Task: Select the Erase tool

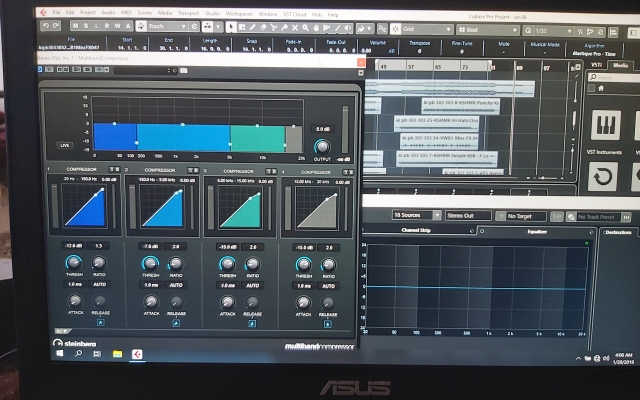Action: [263, 28]
